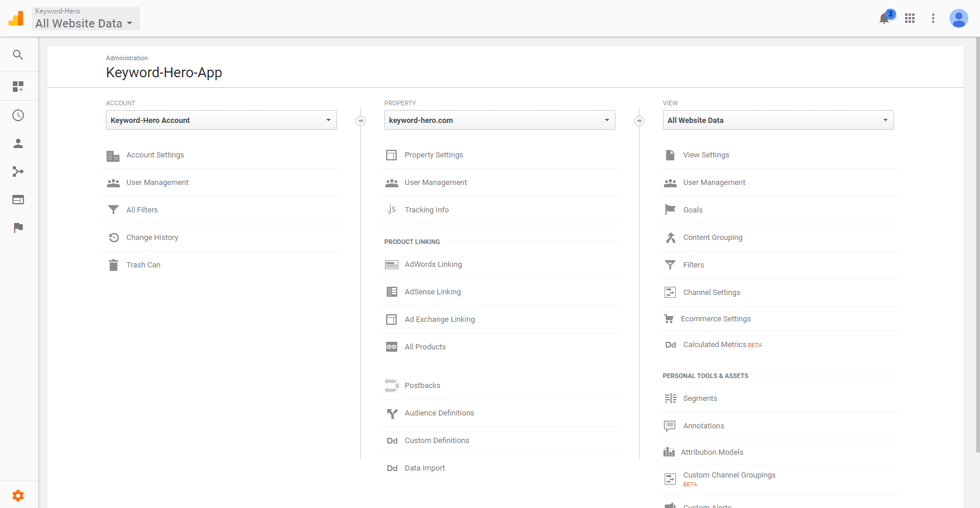Viewport: 980px width, 508px height.
Task: Open notifications bell icon
Action: pos(884,18)
